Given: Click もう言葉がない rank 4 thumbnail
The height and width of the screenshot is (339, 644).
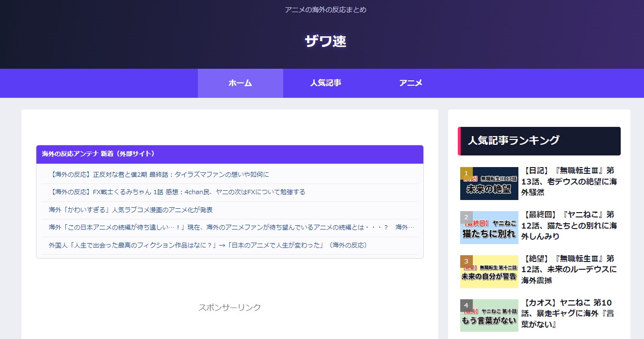Looking at the screenshot, I should 489,316.
